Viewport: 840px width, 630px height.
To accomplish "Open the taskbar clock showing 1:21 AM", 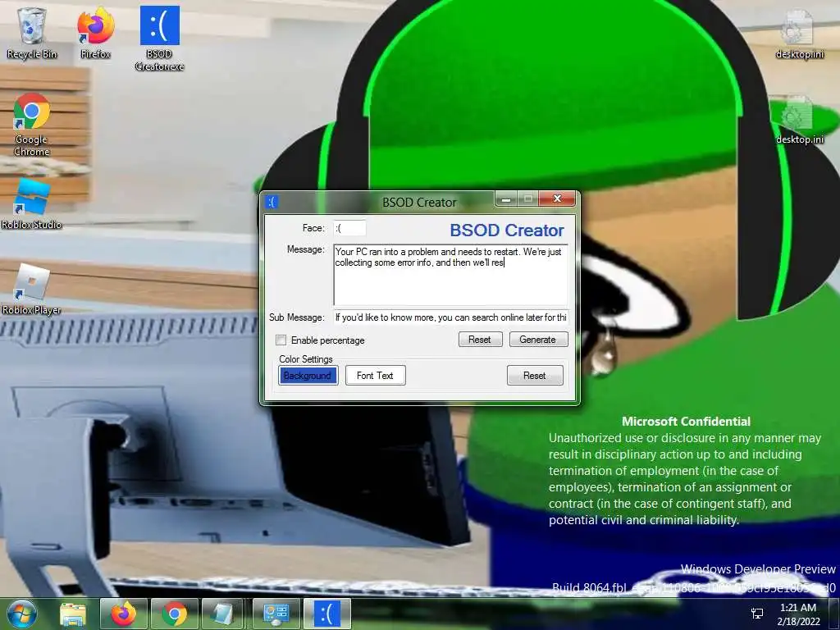I will [798, 614].
